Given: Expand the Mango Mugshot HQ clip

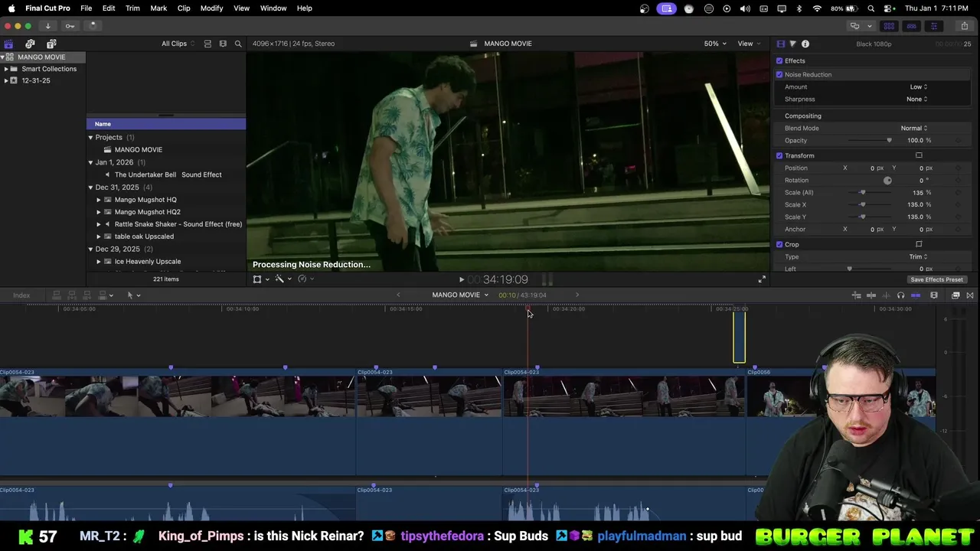Looking at the screenshot, I should (99, 200).
